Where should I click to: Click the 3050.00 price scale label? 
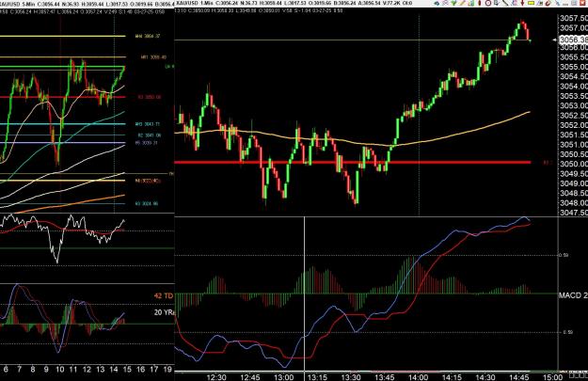(x=574, y=164)
